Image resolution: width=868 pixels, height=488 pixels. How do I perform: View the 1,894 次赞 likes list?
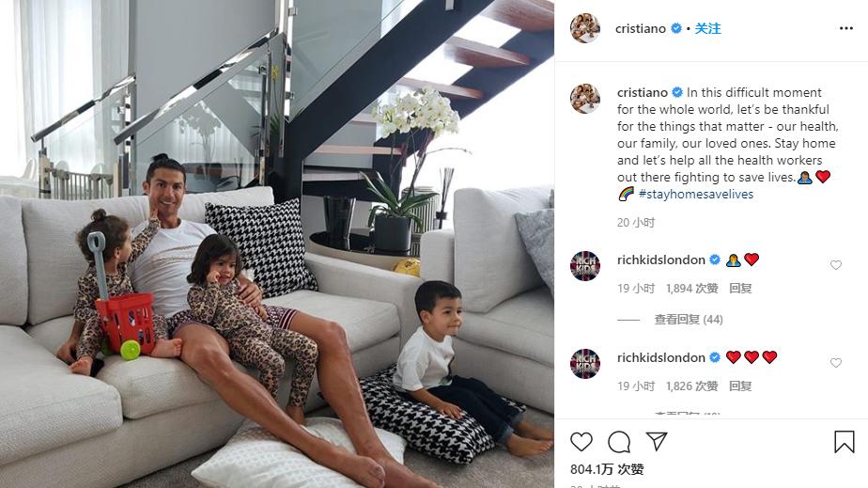tap(692, 288)
